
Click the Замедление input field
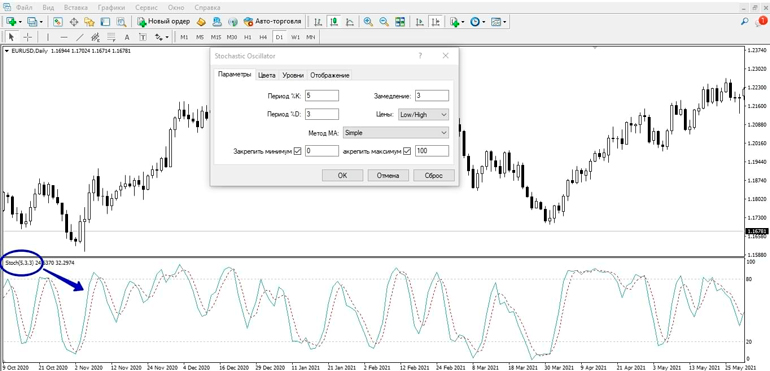point(432,96)
